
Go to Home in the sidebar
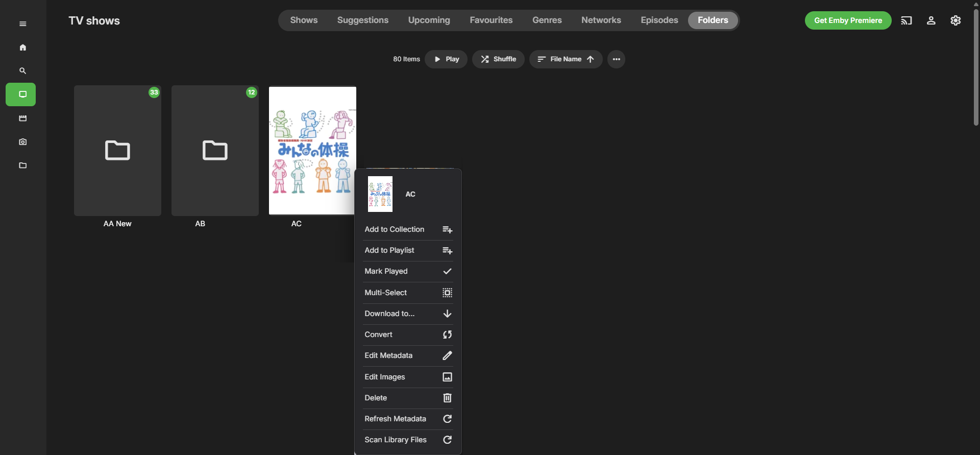pos(22,47)
